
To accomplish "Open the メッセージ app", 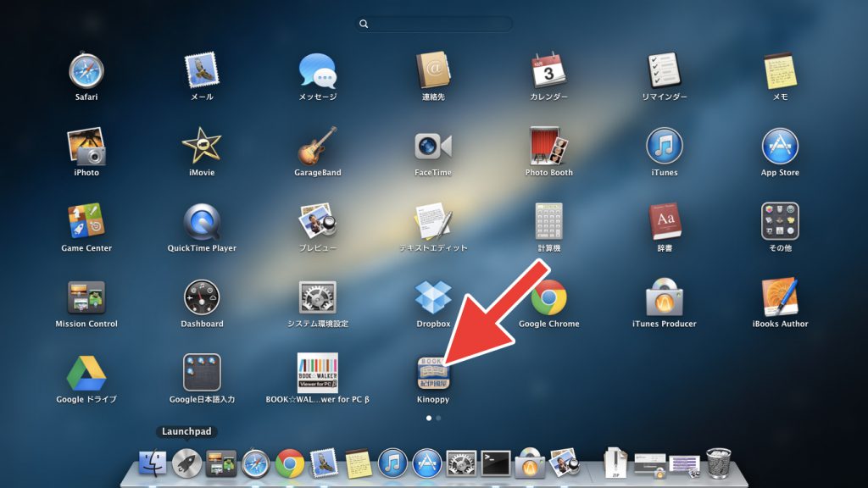I will (318, 70).
